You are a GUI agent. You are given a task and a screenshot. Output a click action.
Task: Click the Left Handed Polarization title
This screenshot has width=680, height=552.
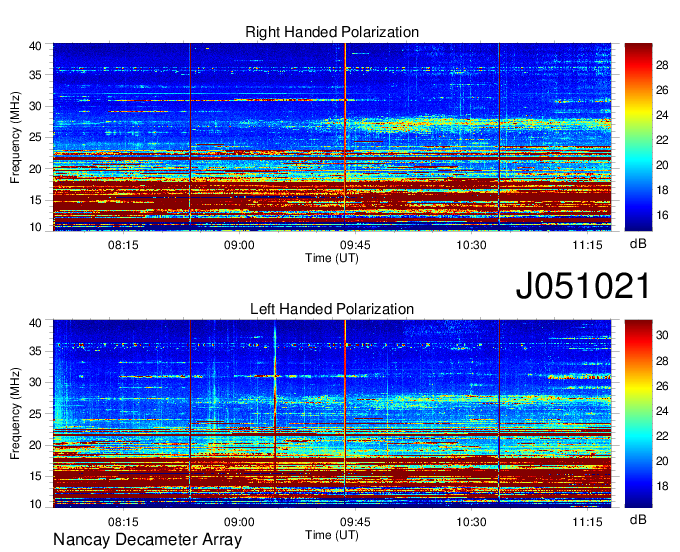[332, 309]
